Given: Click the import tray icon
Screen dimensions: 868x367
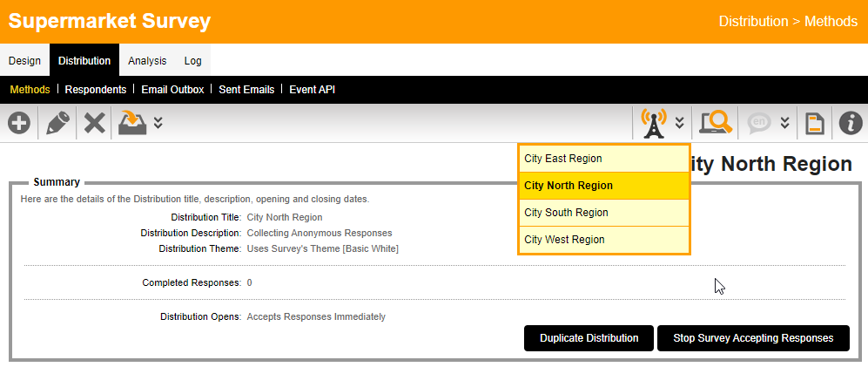Looking at the screenshot, I should pyautogui.click(x=132, y=123).
